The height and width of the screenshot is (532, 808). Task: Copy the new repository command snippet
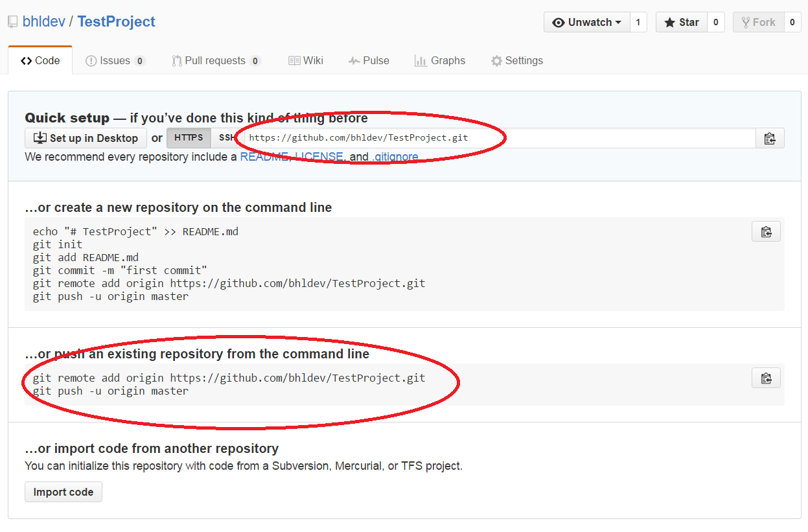(766, 231)
